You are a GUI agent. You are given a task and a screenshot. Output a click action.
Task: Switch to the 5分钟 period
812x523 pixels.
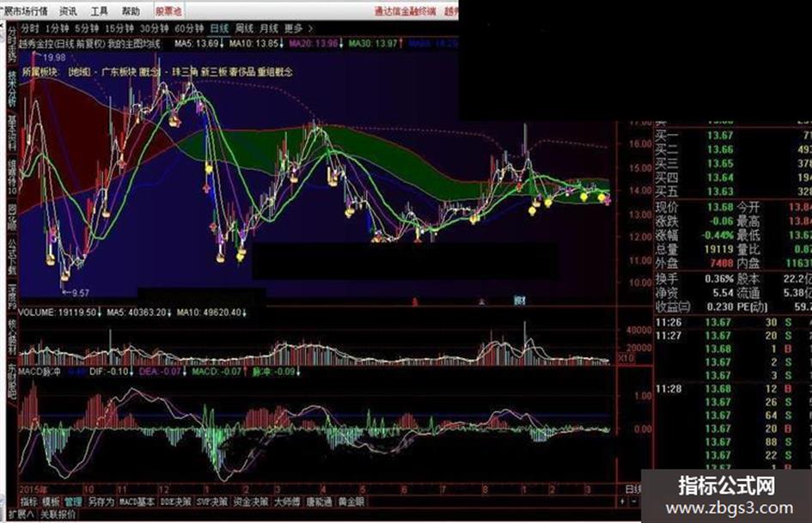coord(87,28)
